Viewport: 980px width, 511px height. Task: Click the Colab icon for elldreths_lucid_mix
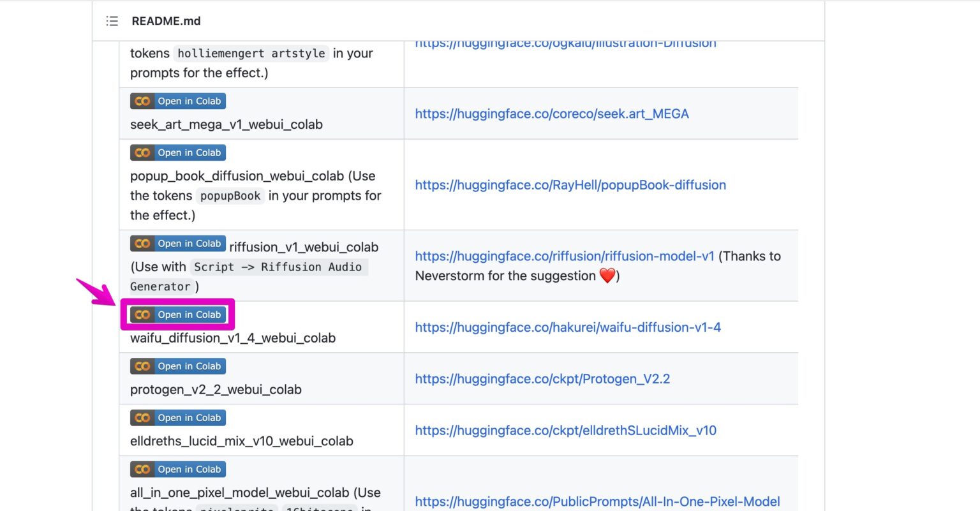[142, 417]
